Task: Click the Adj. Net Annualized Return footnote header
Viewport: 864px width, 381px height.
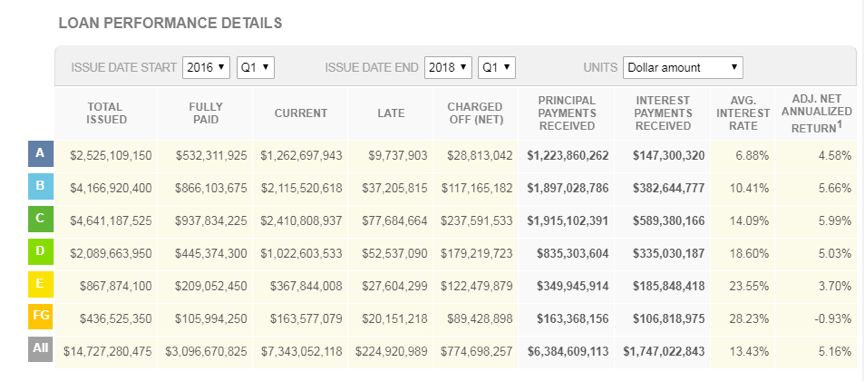Action: click(817, 113)
